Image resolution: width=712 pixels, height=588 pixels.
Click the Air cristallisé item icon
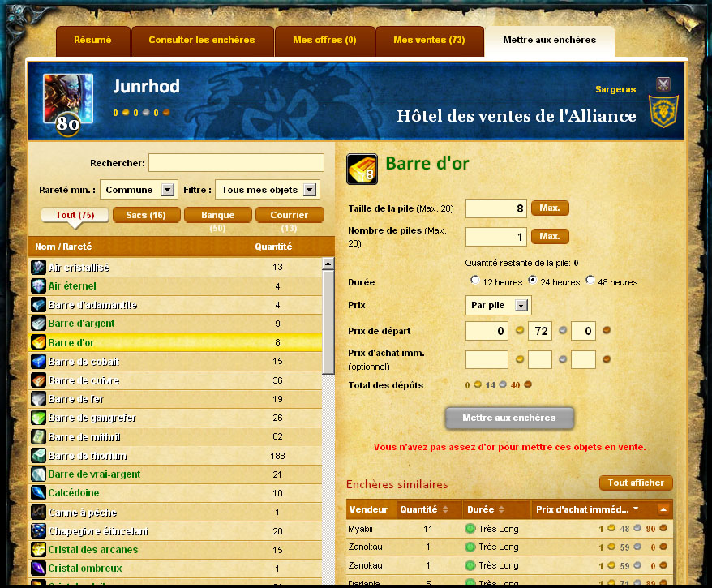pyautogui.click(x=38, y=267)
